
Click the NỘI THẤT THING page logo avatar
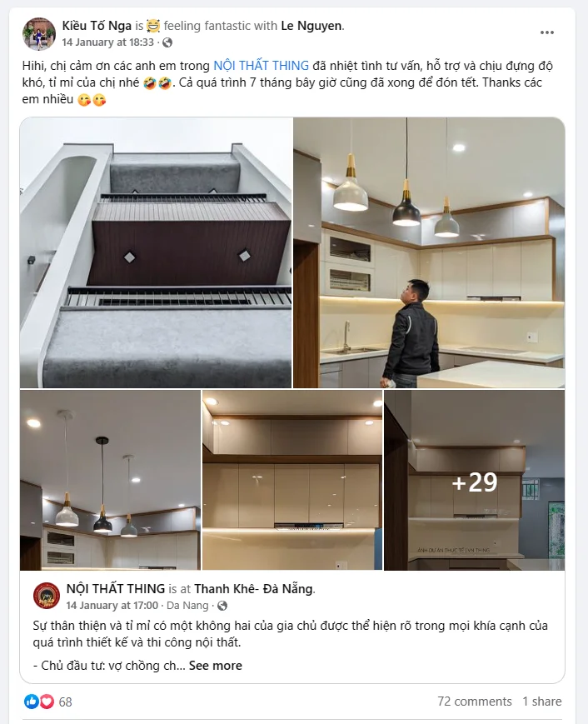(47, 596)
